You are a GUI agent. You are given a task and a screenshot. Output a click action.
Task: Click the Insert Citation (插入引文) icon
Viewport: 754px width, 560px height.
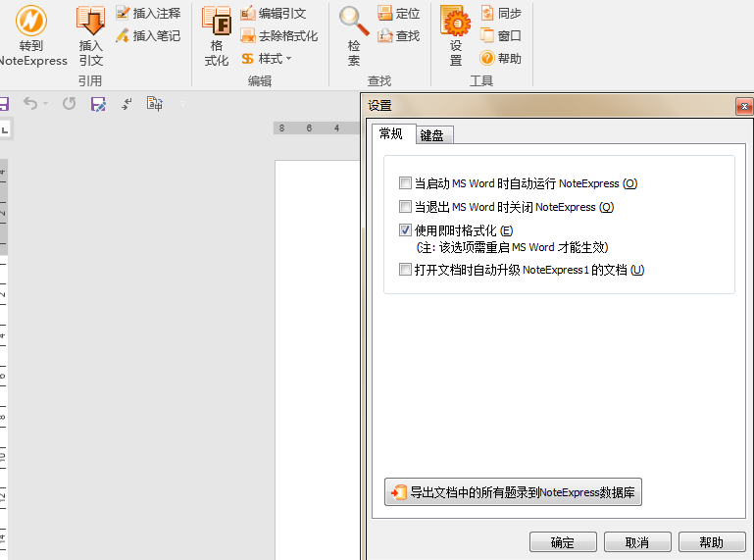click(90, 35)
